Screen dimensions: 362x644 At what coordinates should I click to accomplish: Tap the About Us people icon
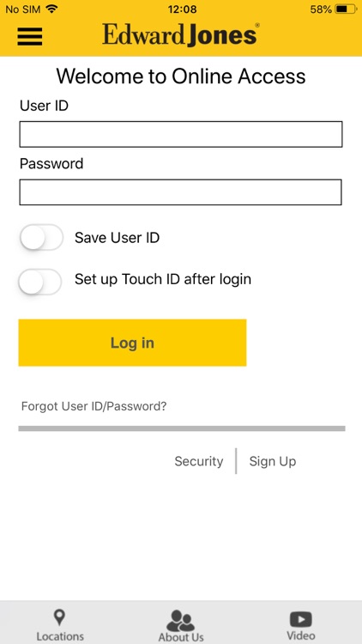[181, 620]
